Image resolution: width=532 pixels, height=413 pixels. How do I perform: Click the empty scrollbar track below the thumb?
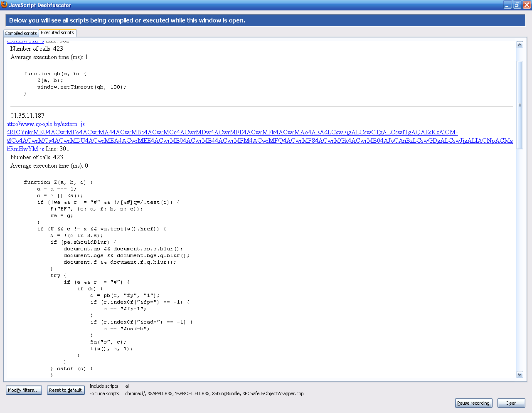click(520, 258)
